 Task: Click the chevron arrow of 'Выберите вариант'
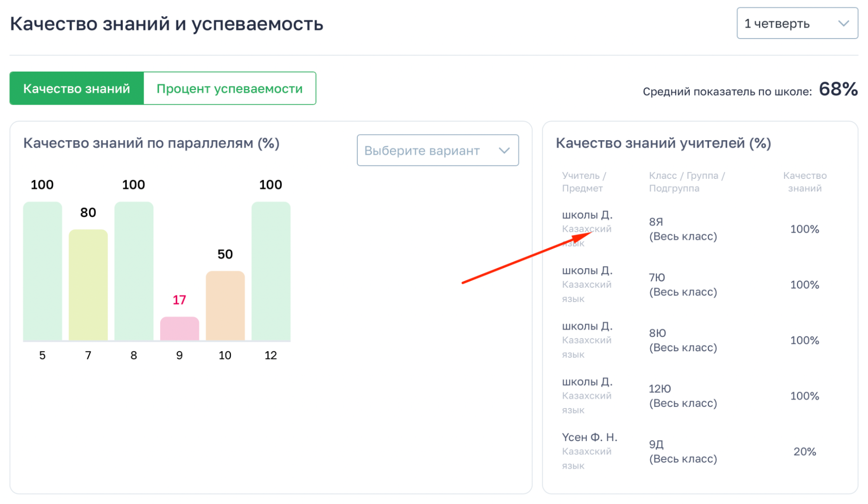(x=504, y=151)
